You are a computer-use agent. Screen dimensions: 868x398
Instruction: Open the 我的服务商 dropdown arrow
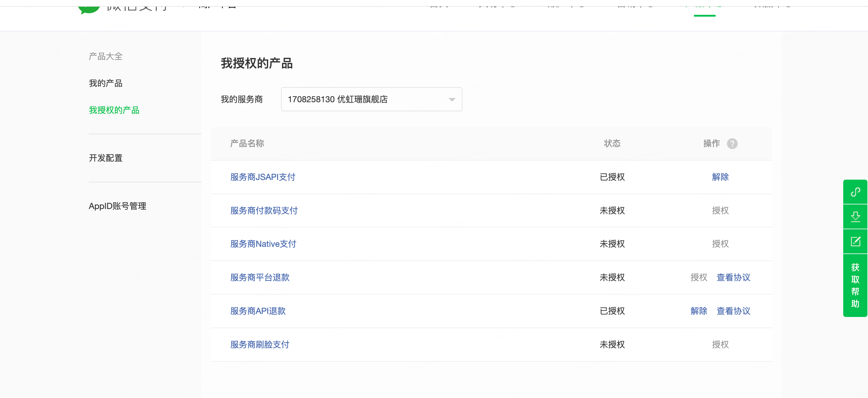click(452, 99)
